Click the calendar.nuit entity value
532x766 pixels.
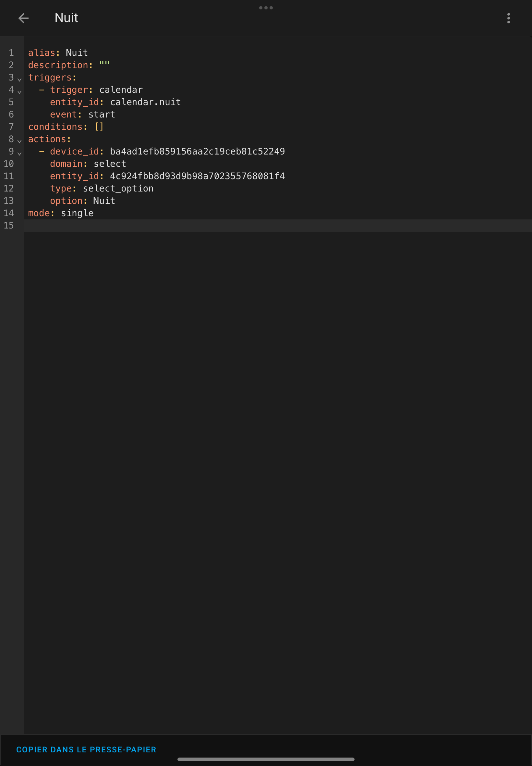coord(145,102)
